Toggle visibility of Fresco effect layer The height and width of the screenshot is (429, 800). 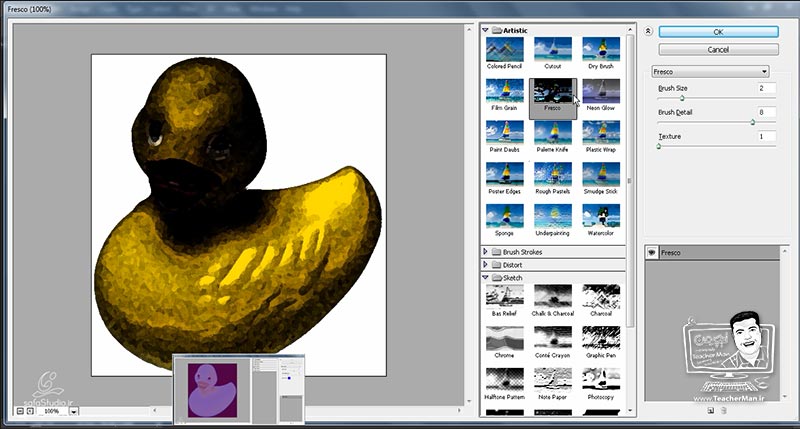(x=652, y=253)
